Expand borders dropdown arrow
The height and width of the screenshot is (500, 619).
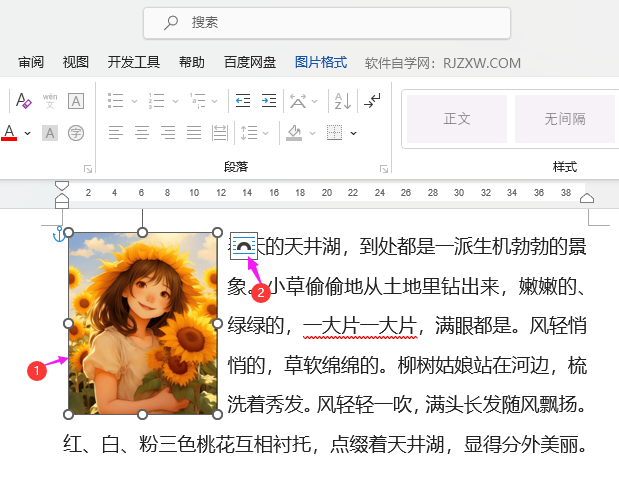tap(353, 133)
